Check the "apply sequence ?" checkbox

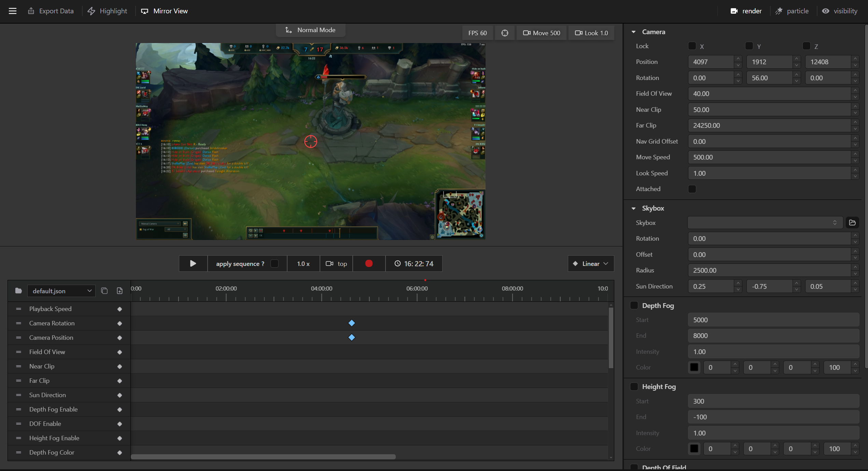(x=275, y=264)
